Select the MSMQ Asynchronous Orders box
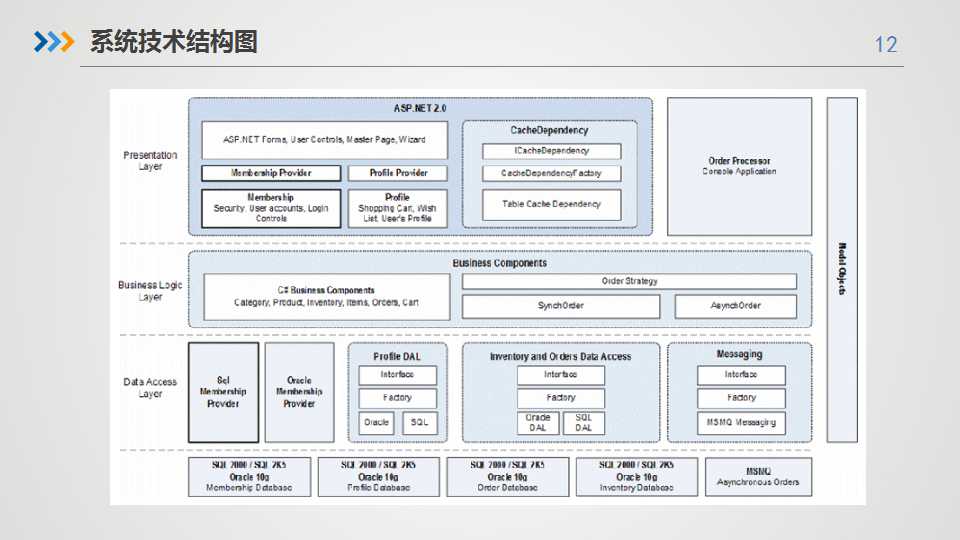The width and height of the screenshot is (960, 540). (x=758, y=476)
